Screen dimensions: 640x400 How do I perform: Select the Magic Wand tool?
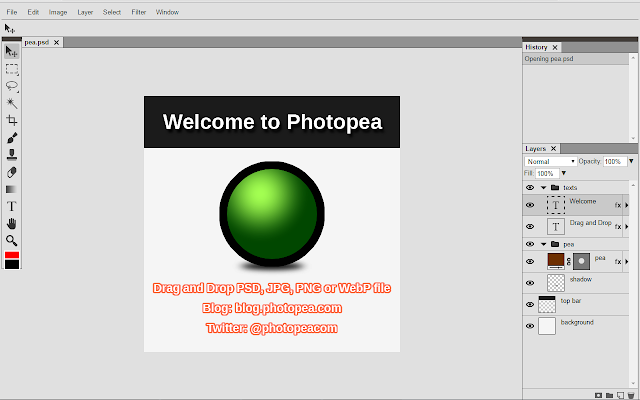(x=11, y=103)
